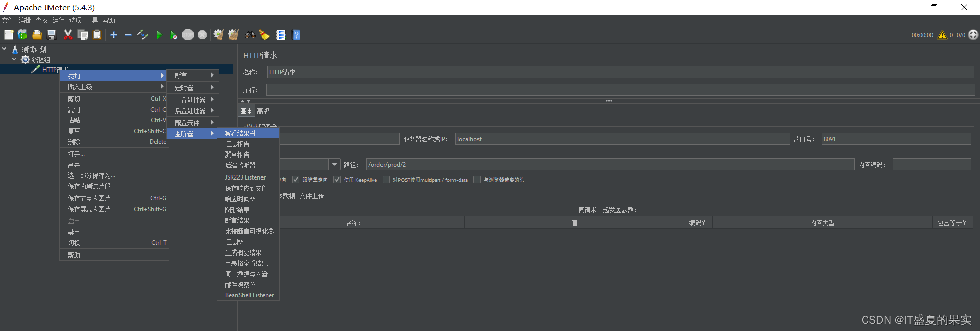
Task: Start the test with green play icon
Action: pyautogui.click(x=159, y=35)
